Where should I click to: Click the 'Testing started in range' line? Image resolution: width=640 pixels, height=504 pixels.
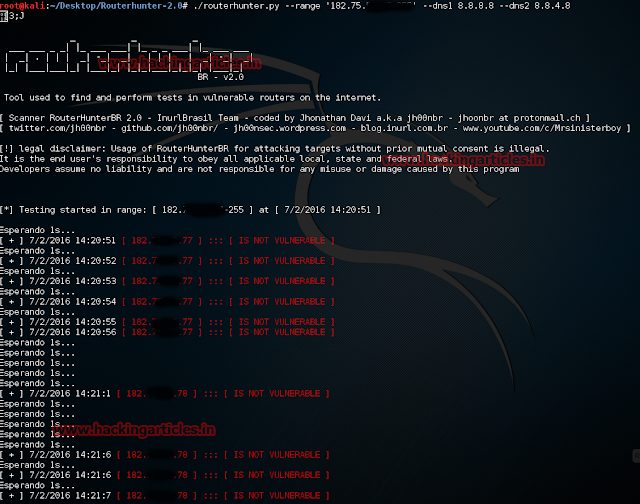click(x=190, y=210)
